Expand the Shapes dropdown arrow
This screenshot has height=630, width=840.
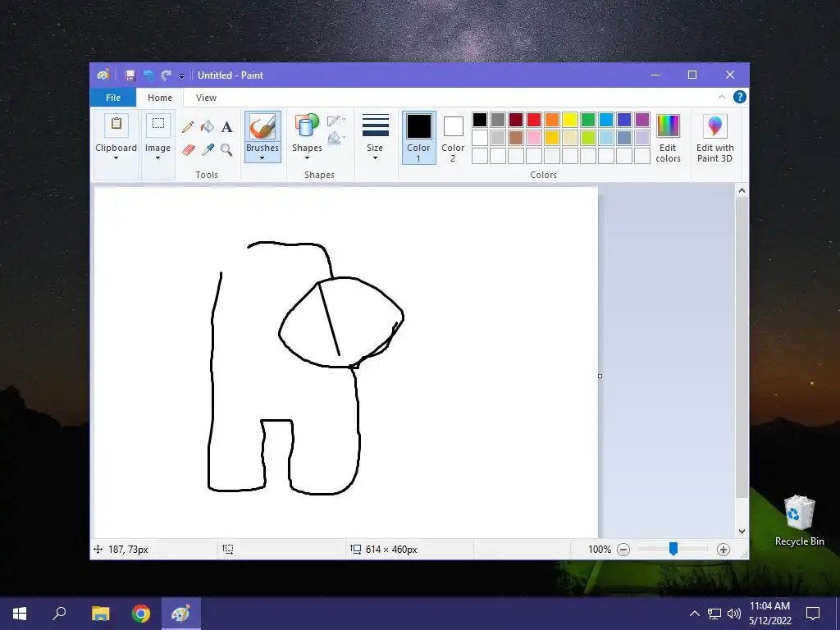click(x=307, y=158)
